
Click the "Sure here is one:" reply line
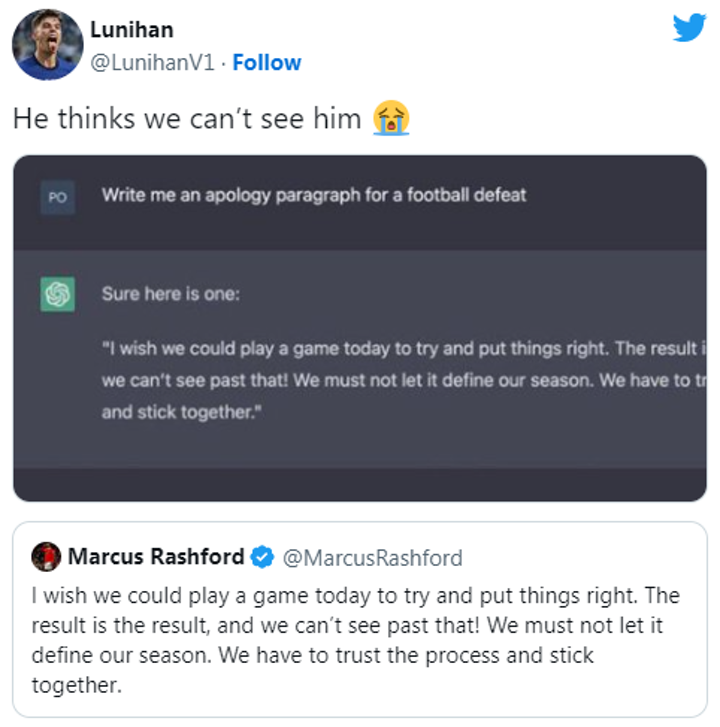pos(171,295)
